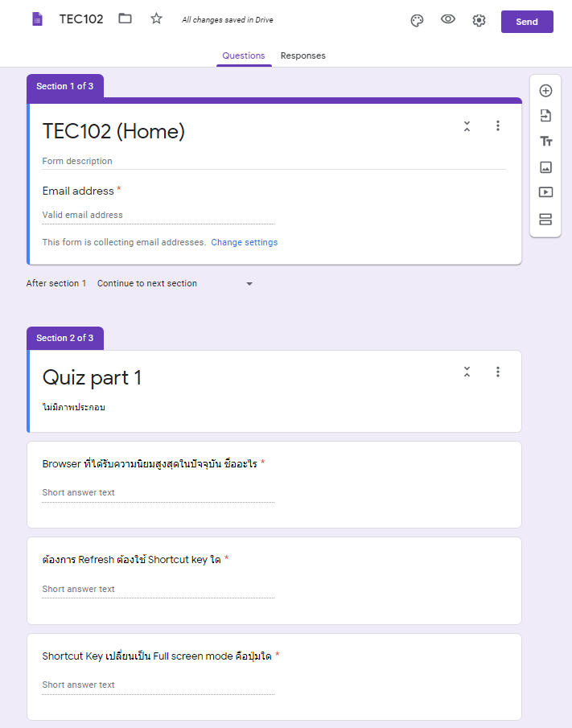Collapse the Quiz part 1 section
Screen dimensions: 572x728
tap(467, 372)
